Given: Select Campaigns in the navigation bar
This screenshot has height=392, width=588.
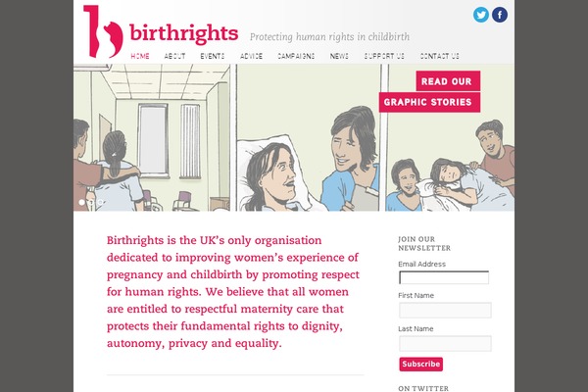Looking at the screenshot, I should 296,57.
